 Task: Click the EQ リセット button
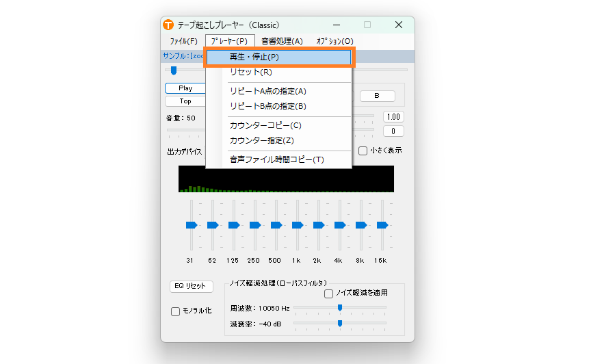[191, 286]
